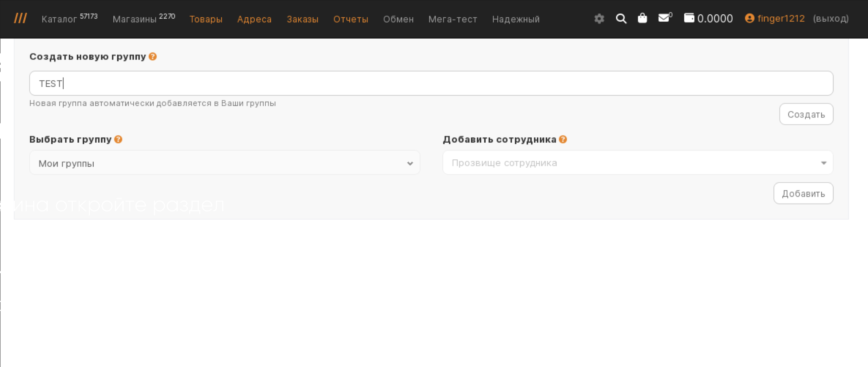This screenshot has width=868, height=367.
Task: Navigate to the Отчеты section
Action: [350, 19]
